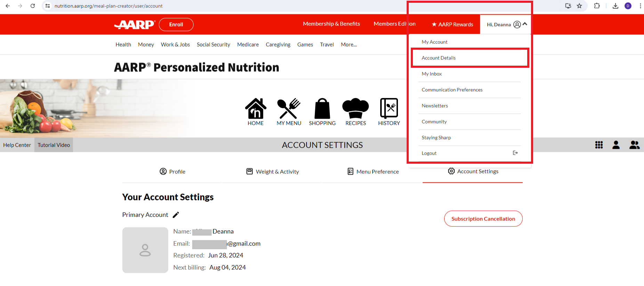Click the single person icon in gray bar

tap(616, 145)
